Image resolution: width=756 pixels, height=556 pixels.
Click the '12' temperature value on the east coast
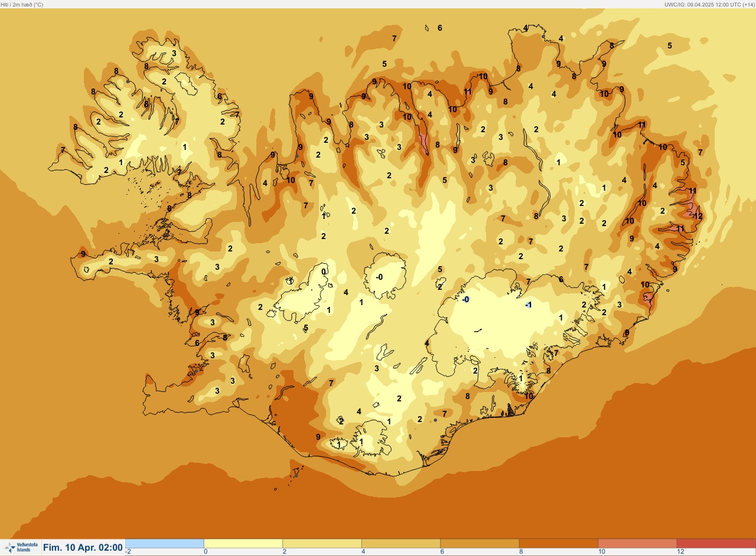tap(698, 216)
